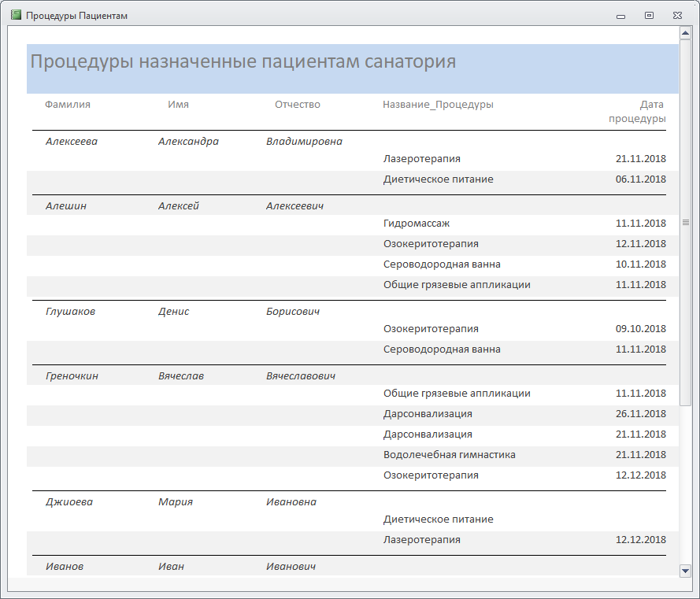Click Диетическое питание under Алексеева
The image size is (700, 599).
click(x=439, y=179)
